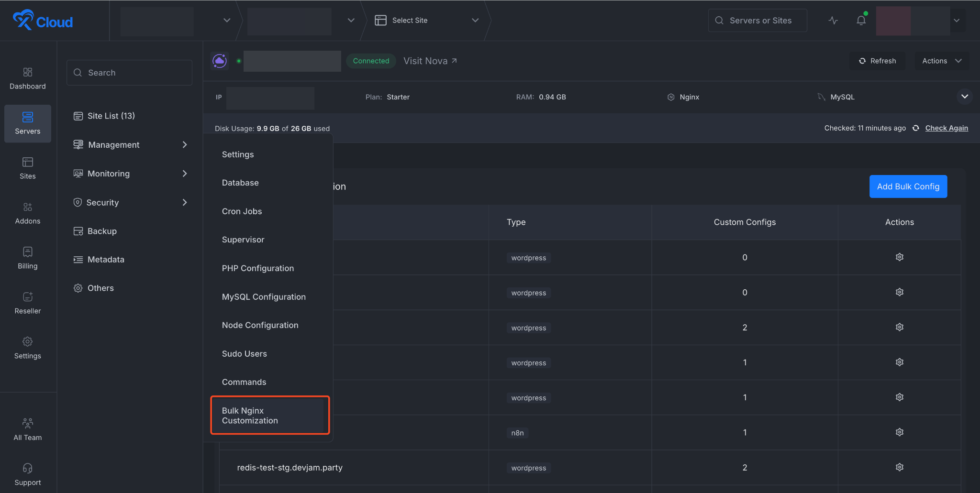
Task: Click the Check Again refresh icon
Action: pos(915,128)
